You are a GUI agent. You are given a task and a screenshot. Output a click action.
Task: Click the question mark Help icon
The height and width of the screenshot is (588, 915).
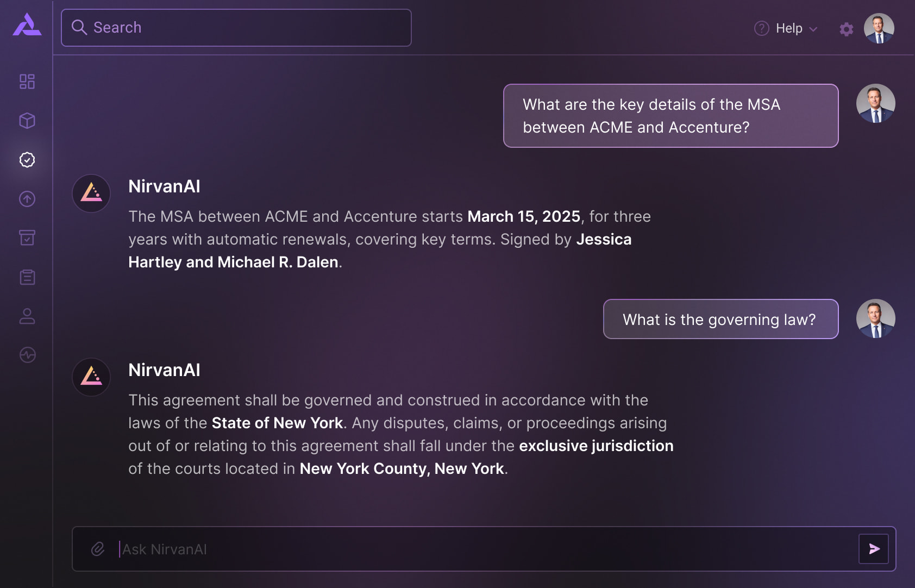point(762,28)
